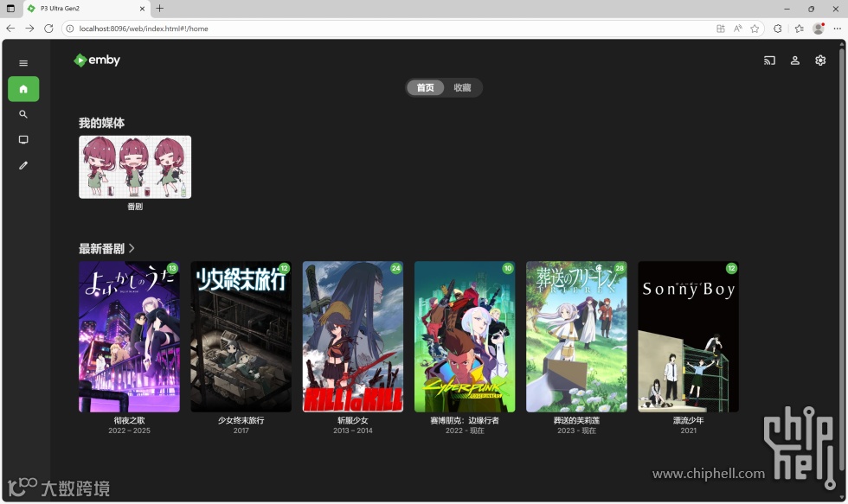The width and height of the screenshot is (848, 504).
Task: Click the 斩服少女 title text
Action: coord(353,420)
